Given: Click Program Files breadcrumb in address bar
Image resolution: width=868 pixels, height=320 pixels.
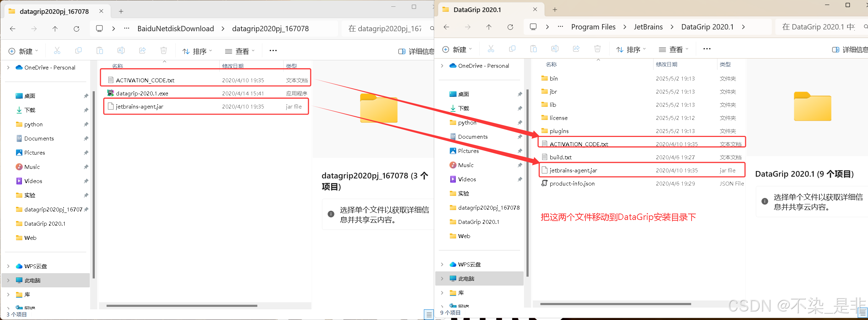Looking at the screenshot, I should click(593, 27).
